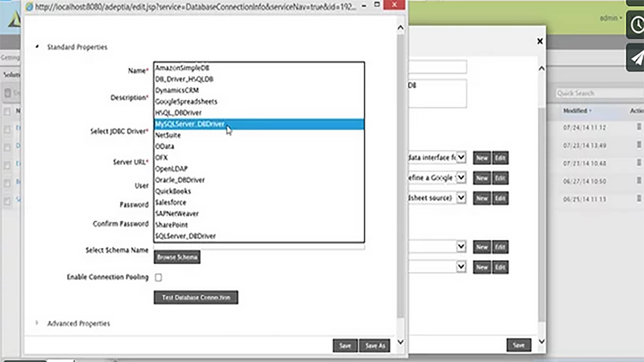
Task: Open the data interface dropdown arrow
Action: tap(461, 157)
